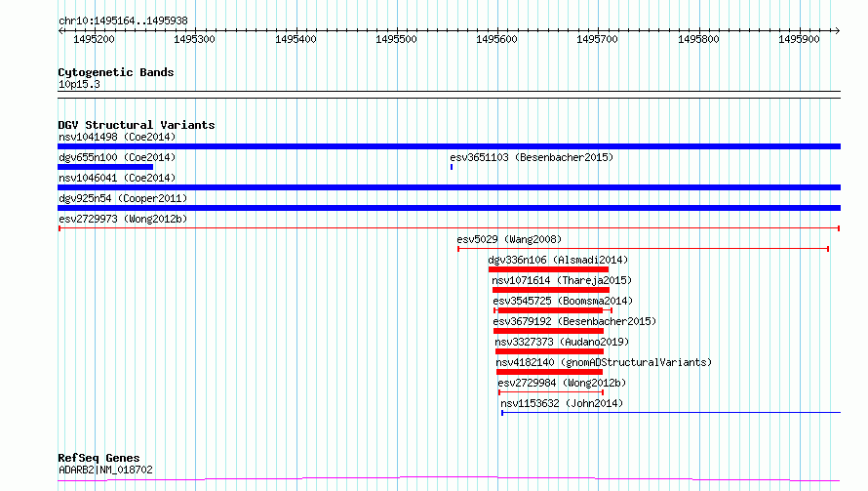Click the RefSeq Genes track title
Viewport: 868px width, 491px height.
pos(99,458)
